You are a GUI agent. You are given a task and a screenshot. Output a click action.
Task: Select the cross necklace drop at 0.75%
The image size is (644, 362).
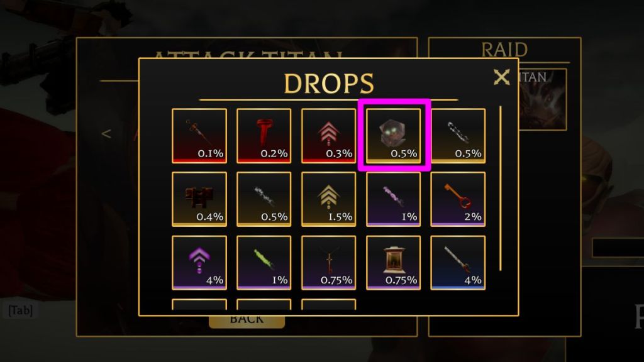click(328, 263)
